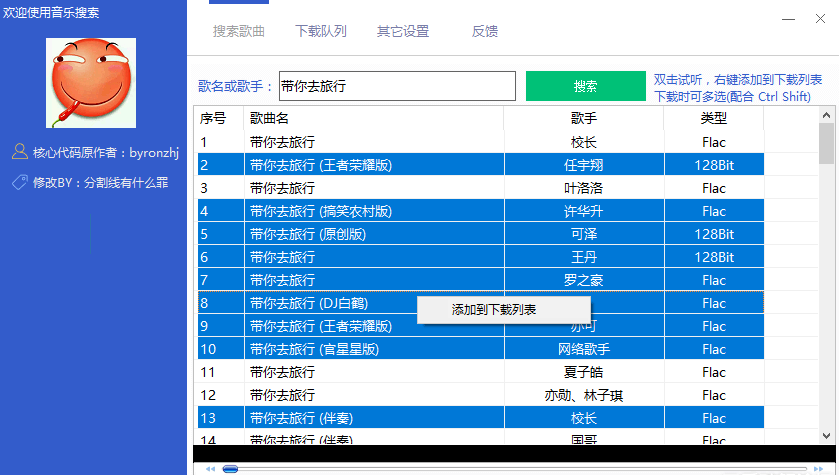Choose 添加到下载列表 from the context menu
839x475 pixels.
point(504,310)
